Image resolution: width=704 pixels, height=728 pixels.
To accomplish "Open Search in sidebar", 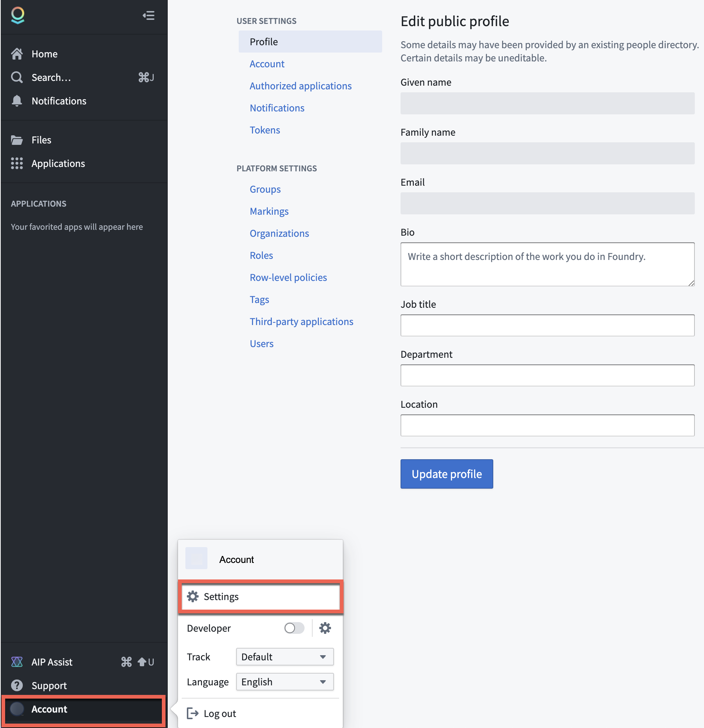I will [x=84, y=77].
